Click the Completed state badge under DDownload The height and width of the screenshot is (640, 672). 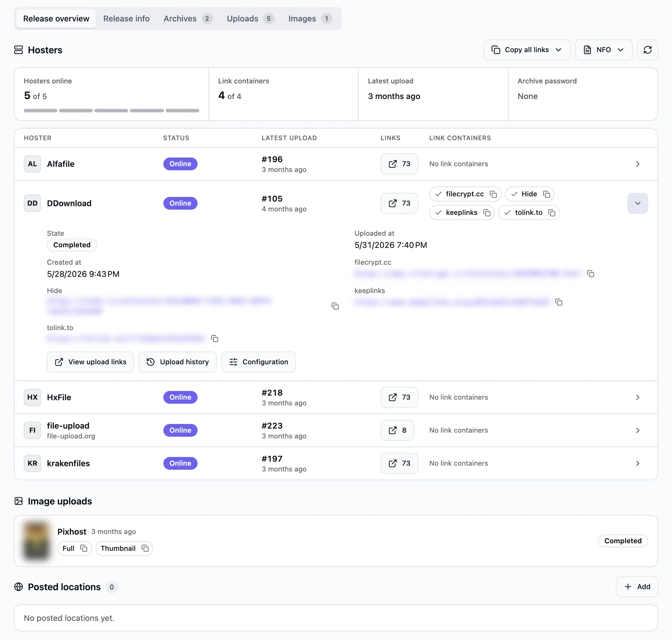coord(72,245)
